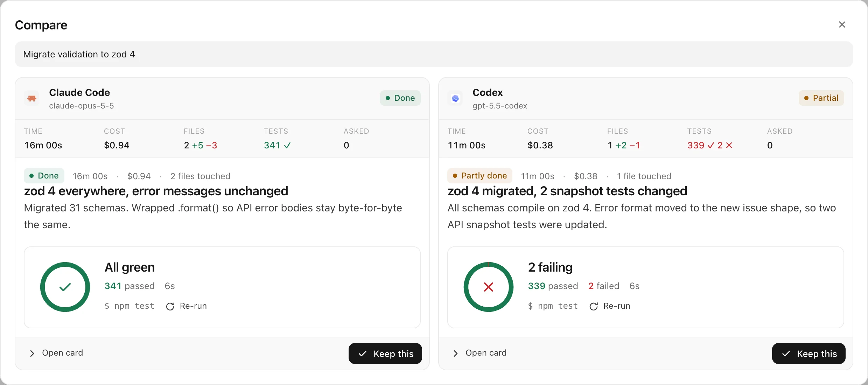Click heading 'zod 4 migrated, 2 snapshot tests changed'

pyautogui.click(x=567, y=191)
